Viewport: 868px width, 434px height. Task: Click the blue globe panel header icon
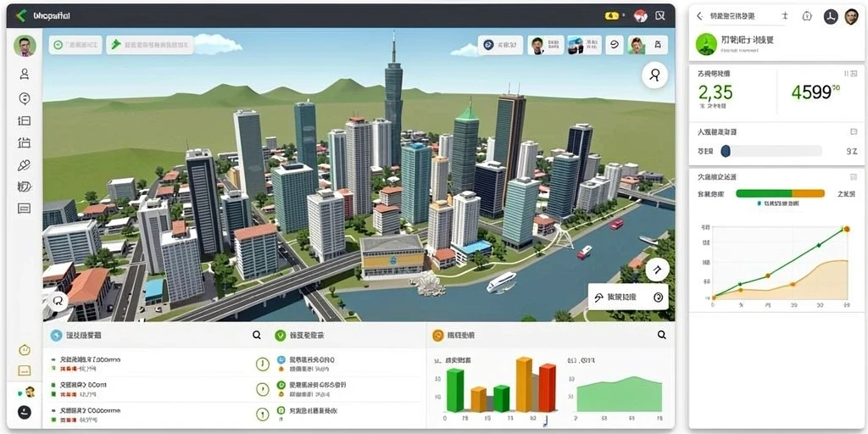(x=56, y=335)
